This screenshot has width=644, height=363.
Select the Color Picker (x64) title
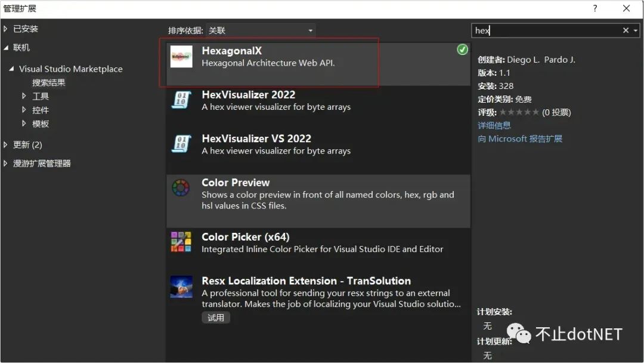coord(246,237)
